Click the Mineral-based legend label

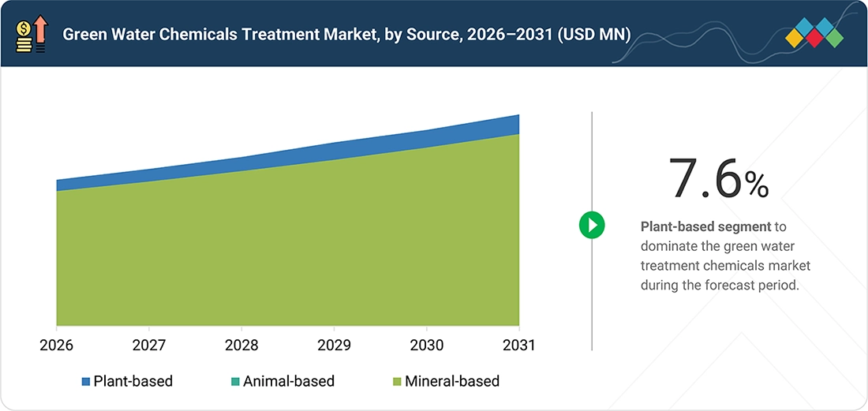[452, 381]
